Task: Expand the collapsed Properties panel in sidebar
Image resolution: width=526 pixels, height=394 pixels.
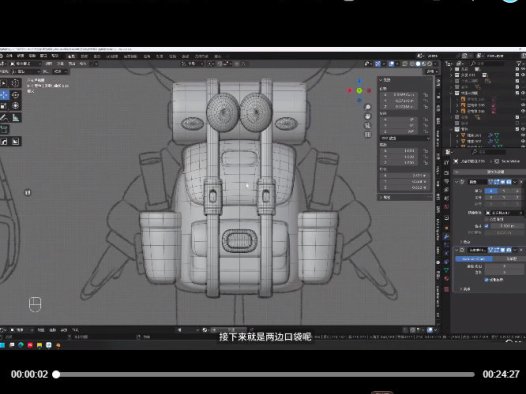Action: pyautogui.click(x=381, y=198)
